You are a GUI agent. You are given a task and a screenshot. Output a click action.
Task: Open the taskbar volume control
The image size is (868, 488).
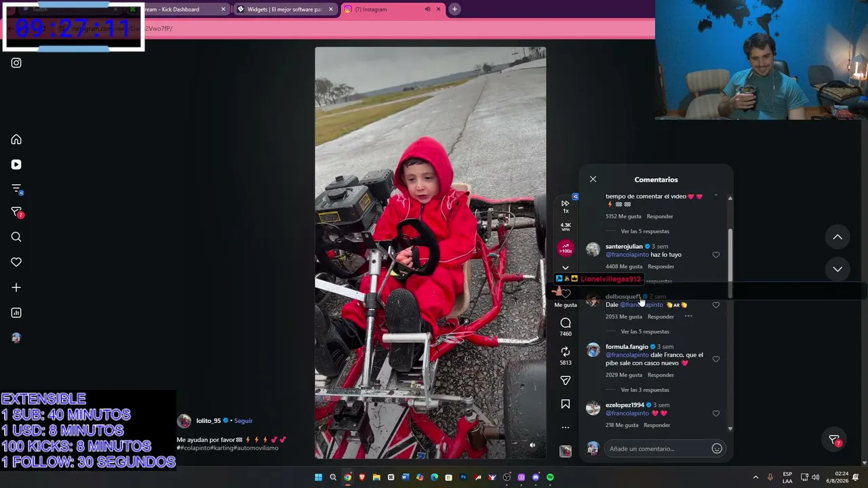(815, 477)
